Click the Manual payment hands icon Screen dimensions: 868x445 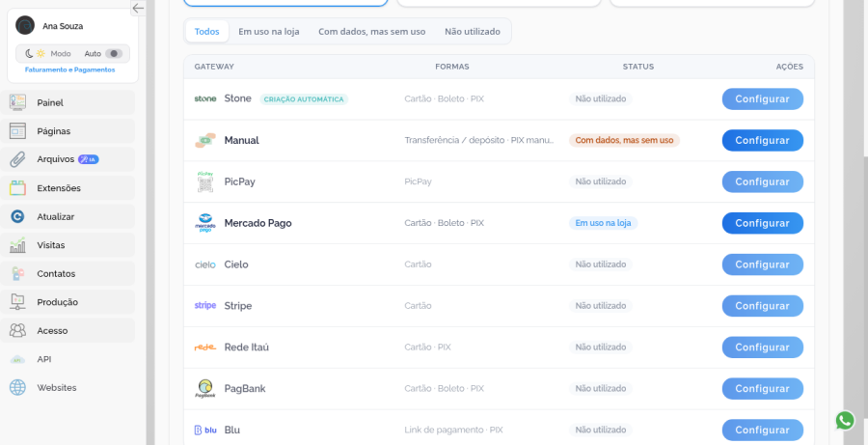coord(205,140)
